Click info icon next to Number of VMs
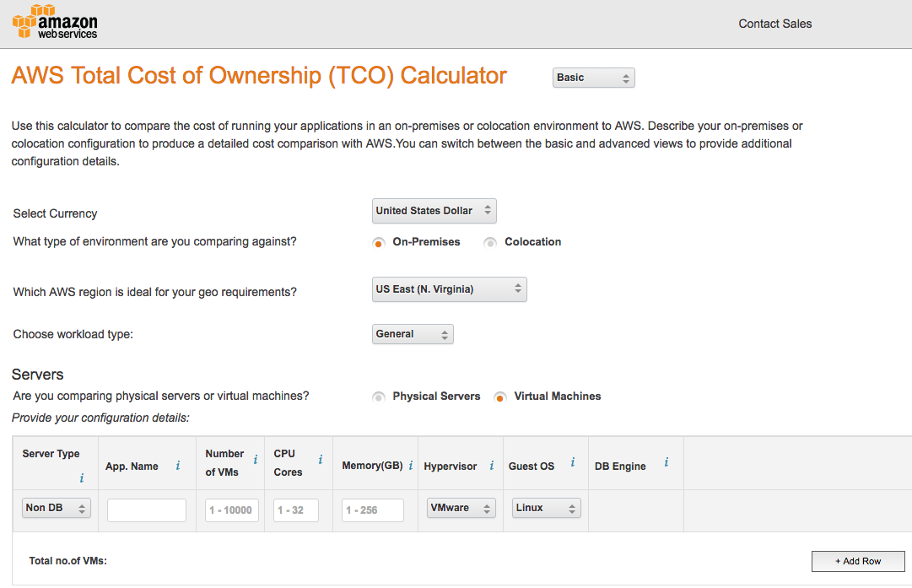The width and height of the screenshot is (912, 588). [256, 461]
